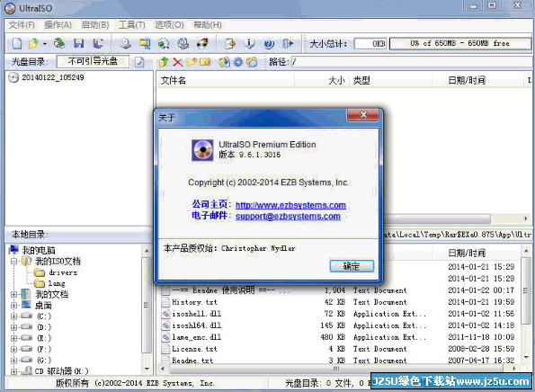Click the Extract files icon
535x392 pixels.
tap(224, 62)
